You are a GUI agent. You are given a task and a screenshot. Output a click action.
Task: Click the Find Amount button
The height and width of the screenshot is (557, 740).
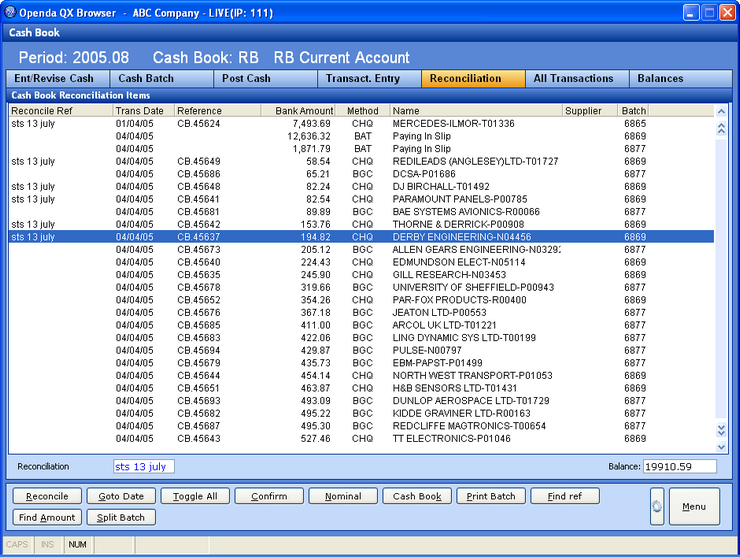[x=47, y=517]
